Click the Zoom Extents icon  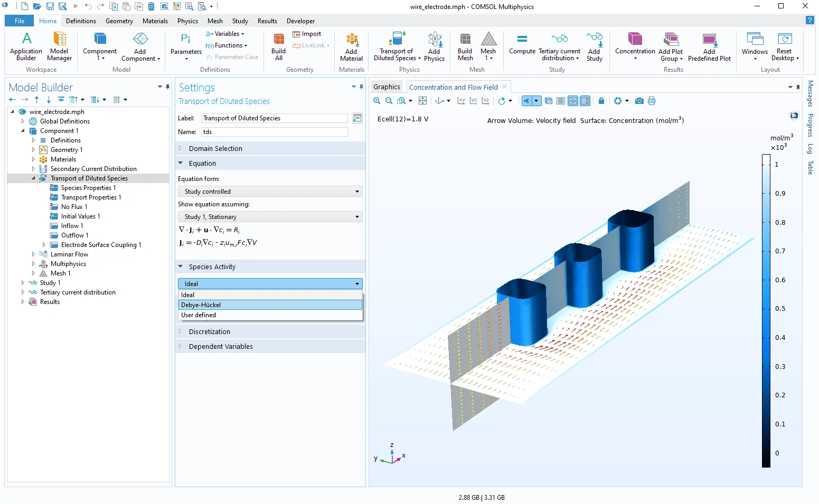click(x=422, y=101)
